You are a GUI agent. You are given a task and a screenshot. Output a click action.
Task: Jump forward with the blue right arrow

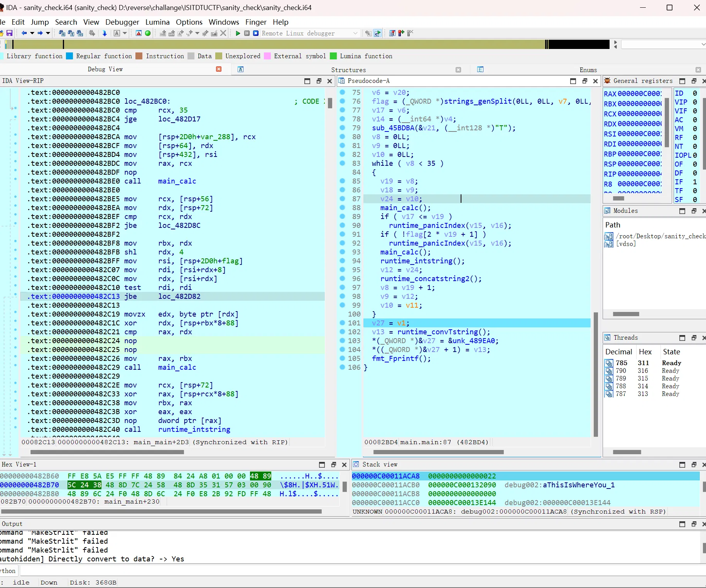pyautogui.click(x=40, y=34)
